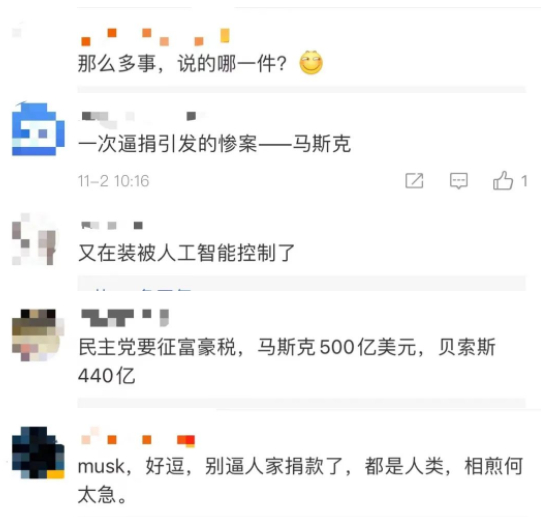541x517 pixels.
Task: Tap the avatar beside the 民主党 comment
Action: coord(38,335)
